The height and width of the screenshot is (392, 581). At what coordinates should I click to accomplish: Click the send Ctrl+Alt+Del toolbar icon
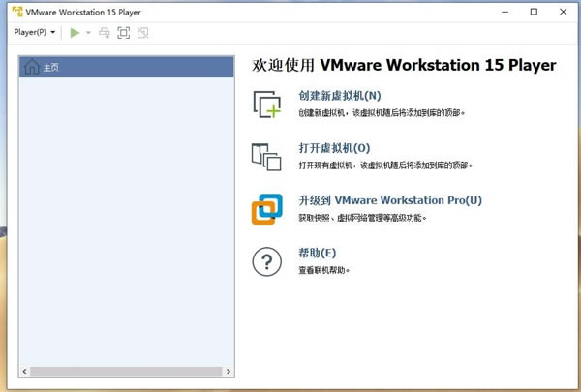tap(105, 33)
